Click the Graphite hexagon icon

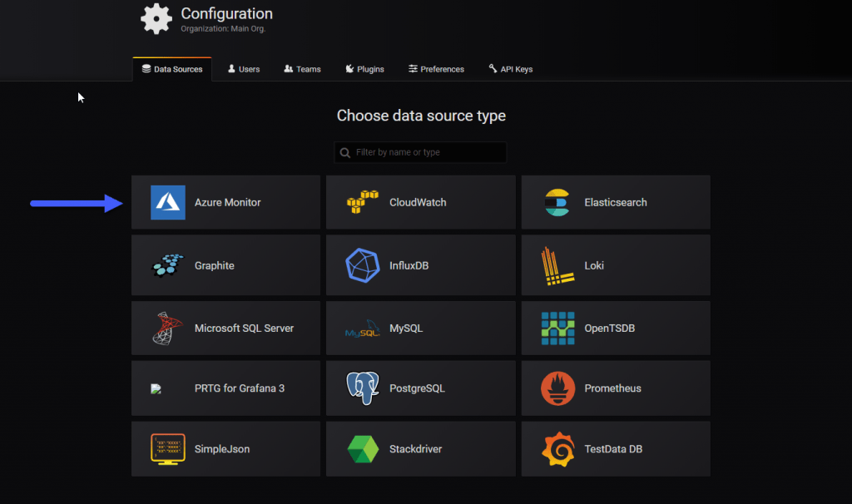pos(168,265)
